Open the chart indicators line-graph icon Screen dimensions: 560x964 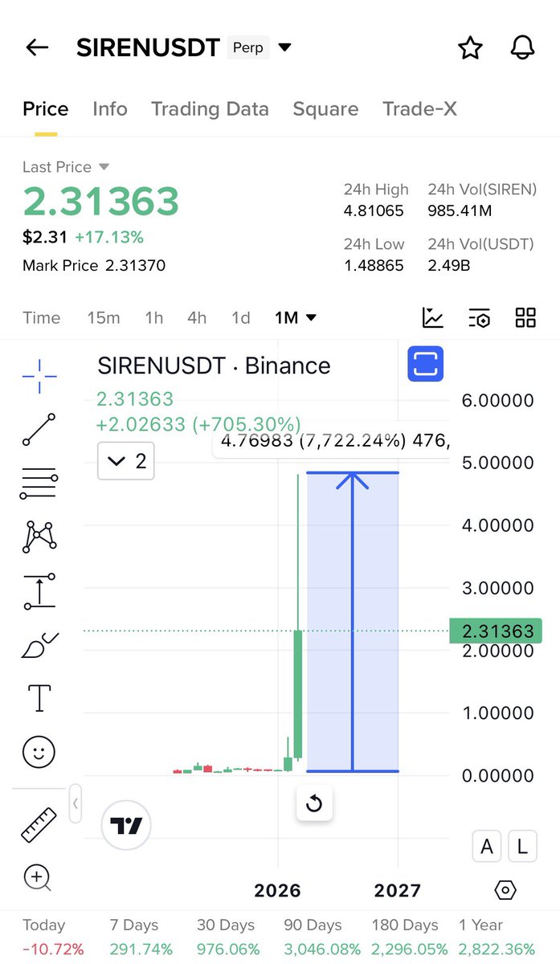(x=433, y=317)
